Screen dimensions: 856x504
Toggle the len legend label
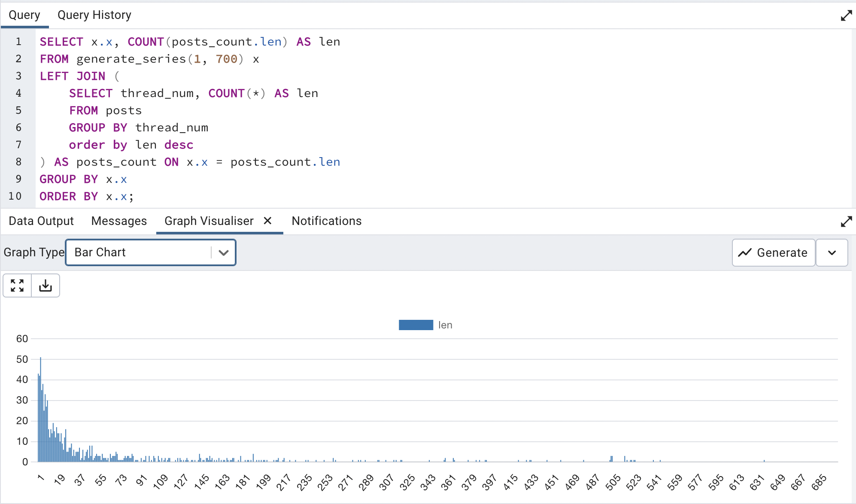point(445,325)
